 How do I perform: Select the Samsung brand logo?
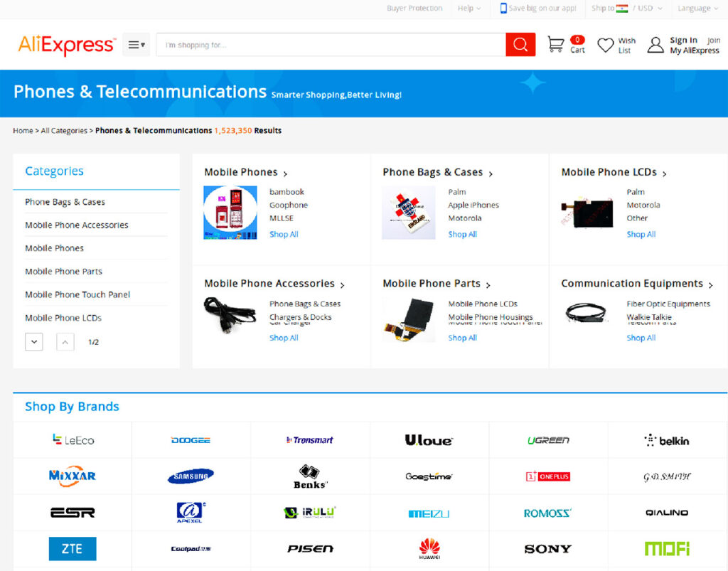coord(191,476)
